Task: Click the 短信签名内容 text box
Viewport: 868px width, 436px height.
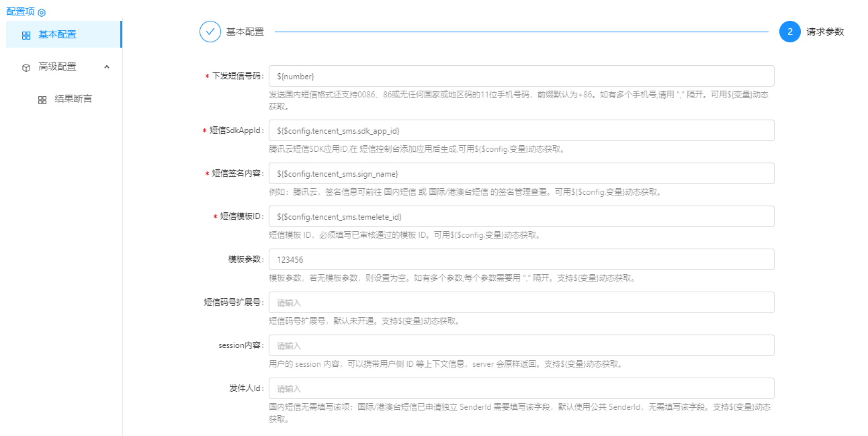Action: click(521, 173)
